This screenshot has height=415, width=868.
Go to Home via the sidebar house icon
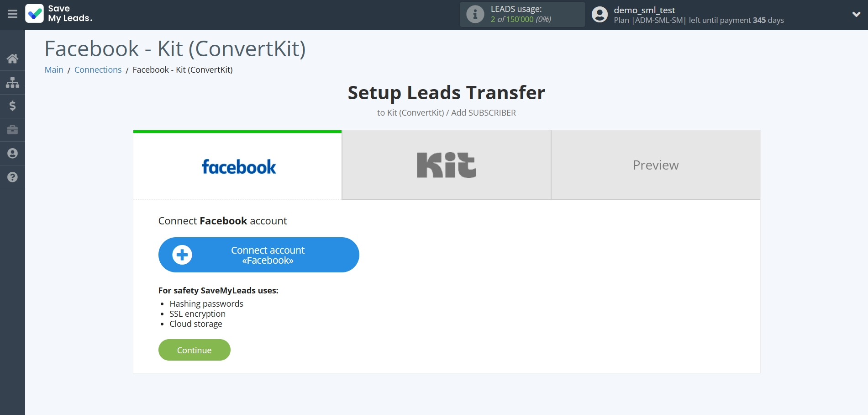12,59
